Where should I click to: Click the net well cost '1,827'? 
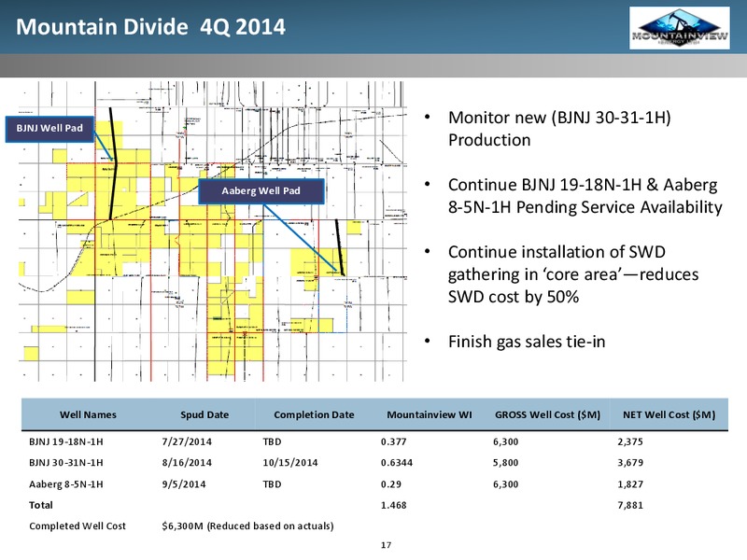tap(629, 484)
